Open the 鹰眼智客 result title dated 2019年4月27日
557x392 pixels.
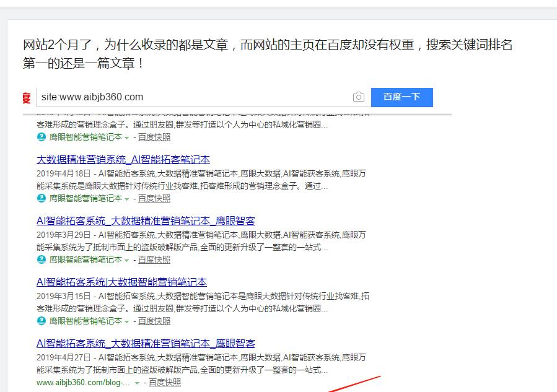(x=146, y=343)
